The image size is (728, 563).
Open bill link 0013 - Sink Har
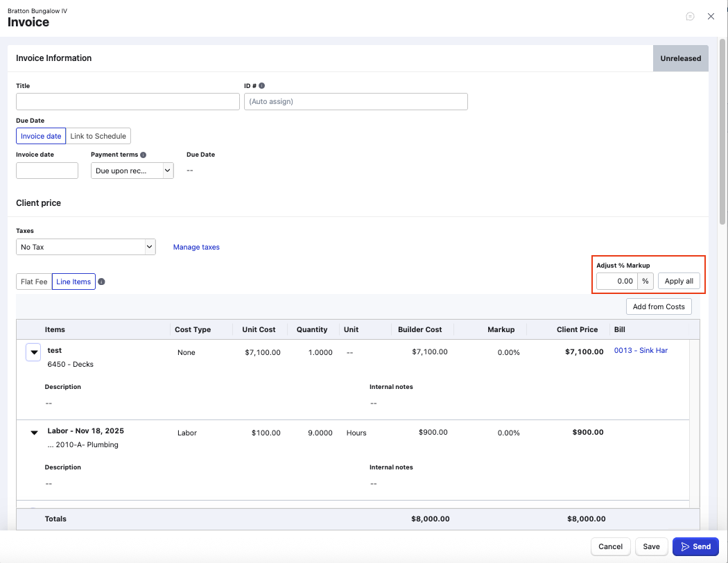click(641, 351)
